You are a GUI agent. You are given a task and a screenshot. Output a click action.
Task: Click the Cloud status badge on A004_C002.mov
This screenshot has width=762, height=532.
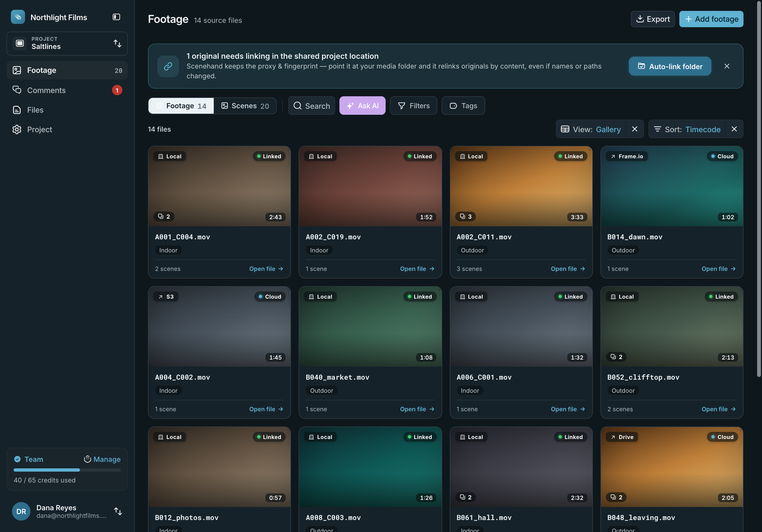click(270, 297)
